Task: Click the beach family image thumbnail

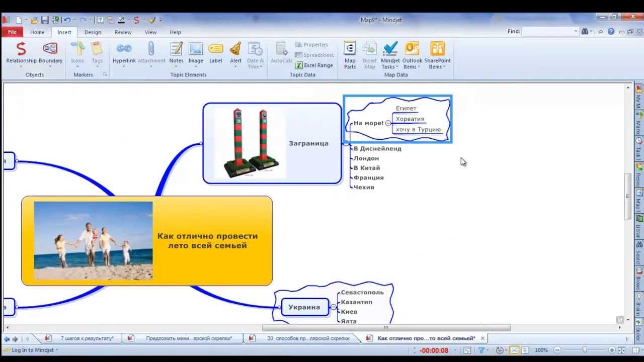Action: point(93,240)
